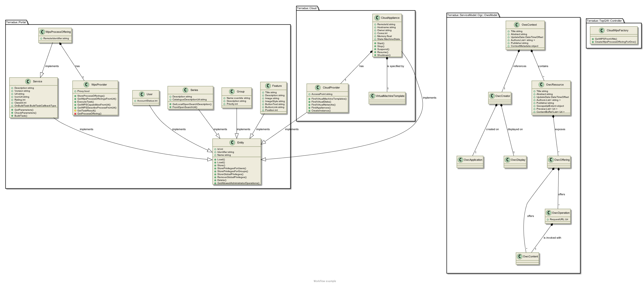Click the GetAllowedAdministratorOperations() method in Entity

tap(238, 183)
